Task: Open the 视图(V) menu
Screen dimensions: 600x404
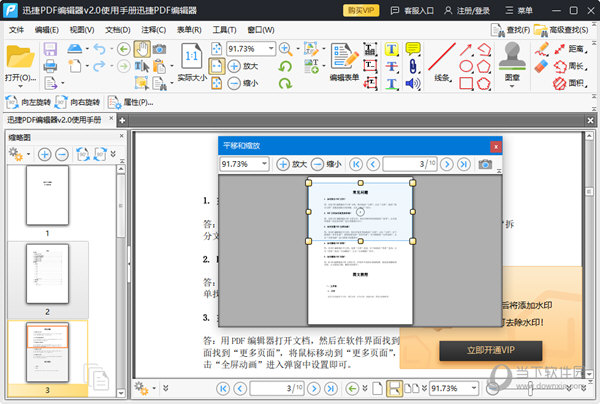Action: click(x=82, y=29)
